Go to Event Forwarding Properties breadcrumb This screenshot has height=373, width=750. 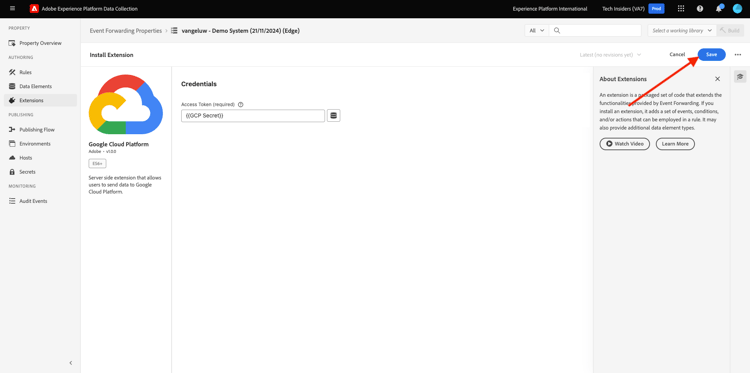click(126, 31)
